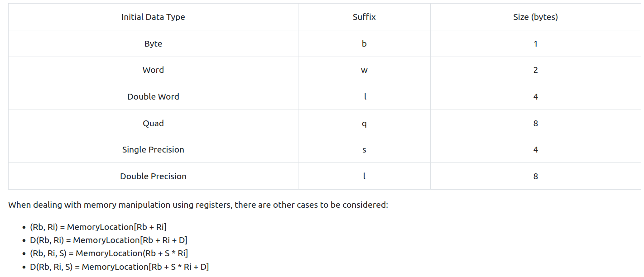The width and height of the screenshot is (644, 277).
Task: Click suffix "s" in Single Precision row
Action: (x=364, y=150)
